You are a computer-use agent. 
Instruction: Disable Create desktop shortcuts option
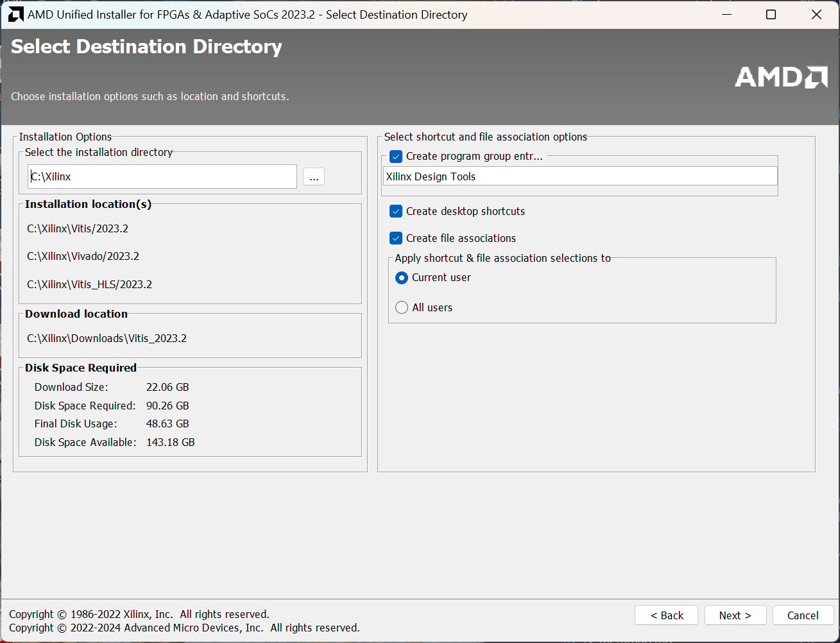pyautogui.click(x=396, y=212)
